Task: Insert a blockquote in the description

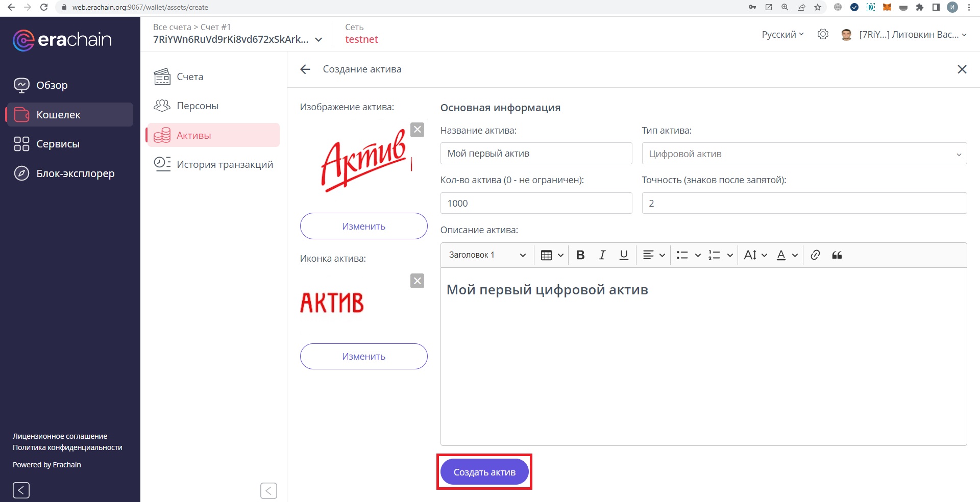Action: coord(837,255)
